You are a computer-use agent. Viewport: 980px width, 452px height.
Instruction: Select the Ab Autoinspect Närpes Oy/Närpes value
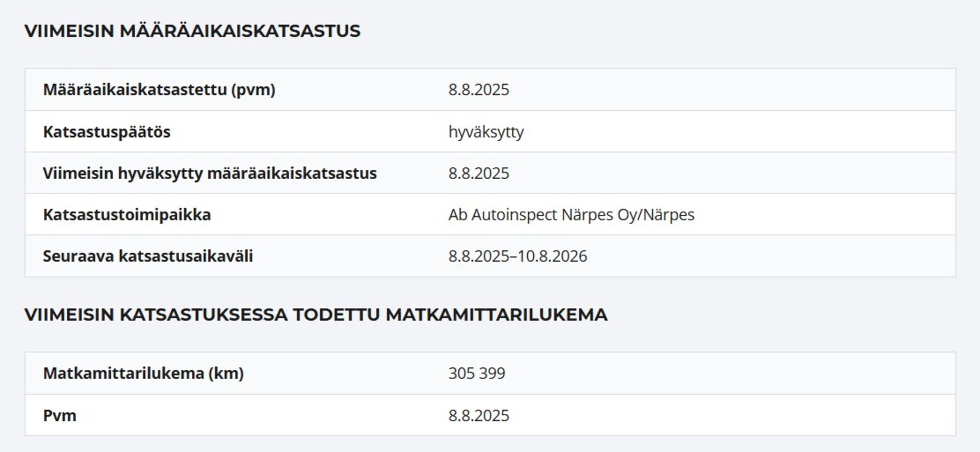point(571,215)
